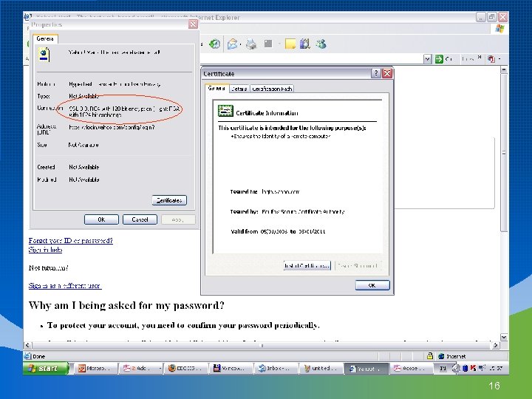Click the Issuer Statement button
532x399 pixels.
[x=358, y=266]
